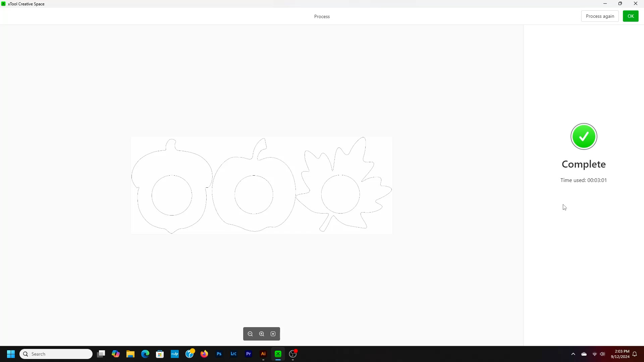Image resolution: width=644 pixels, height=362 pixels.
Task: Open Task View from the taskbar
Action: tap(101, 354)
